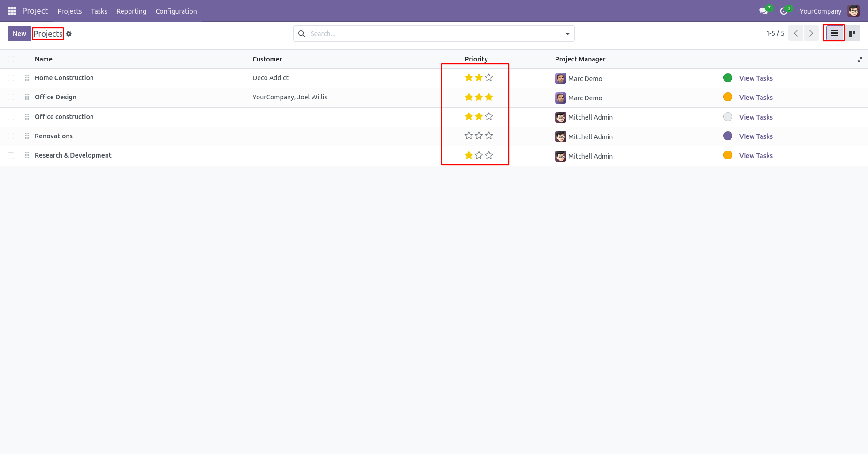Click the 1-5 / 5 pager counter
Screen dimensions: 868x454
775,33
